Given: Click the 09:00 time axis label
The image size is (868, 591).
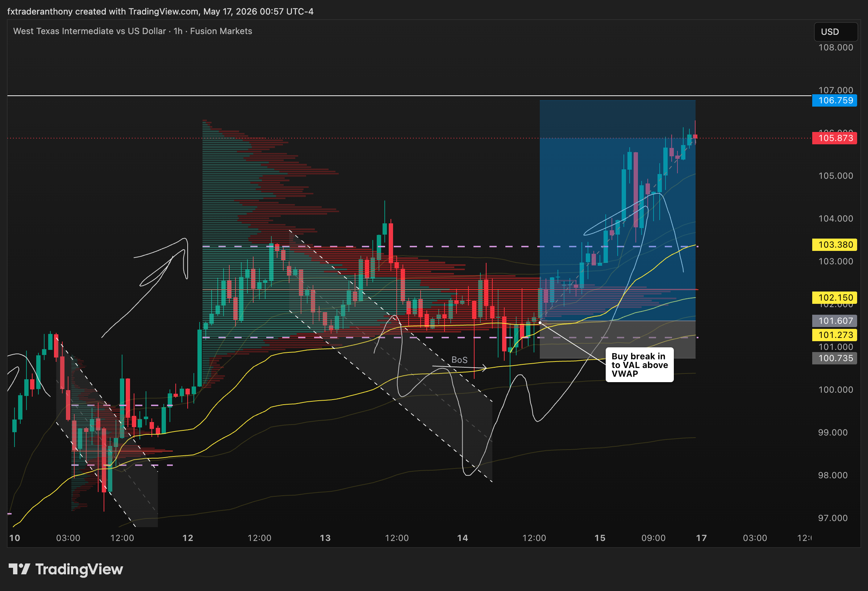Looking at the screenshot, I should tap(654, 538).
